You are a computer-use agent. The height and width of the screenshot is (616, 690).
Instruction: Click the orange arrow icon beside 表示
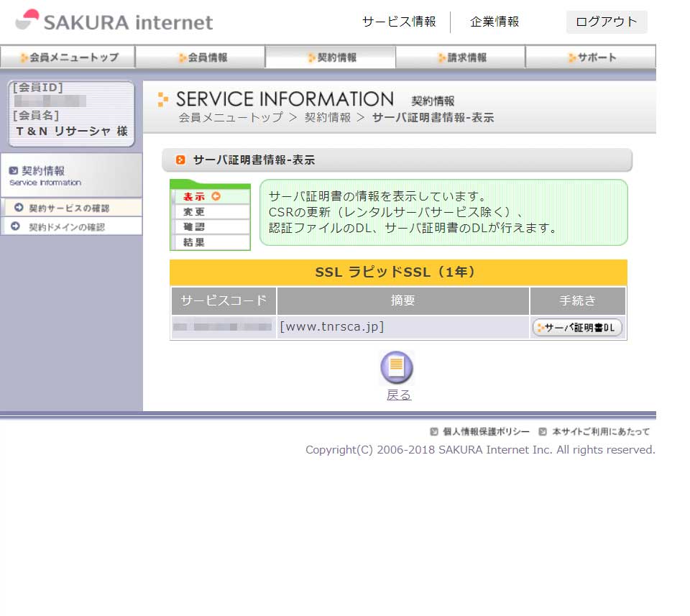point(216,196)
